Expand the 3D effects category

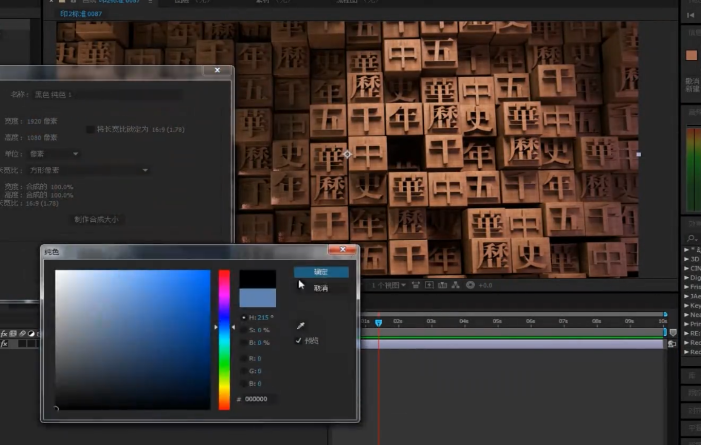(x=687, y=259)
